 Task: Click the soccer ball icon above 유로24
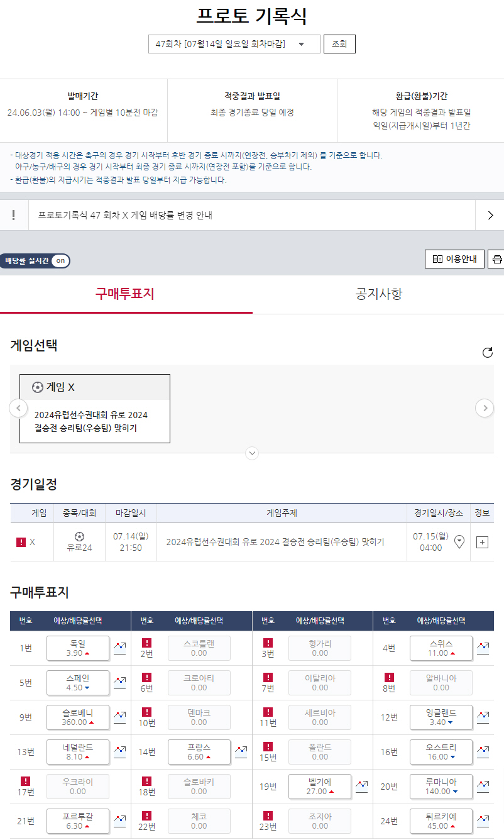click(79, 536)
